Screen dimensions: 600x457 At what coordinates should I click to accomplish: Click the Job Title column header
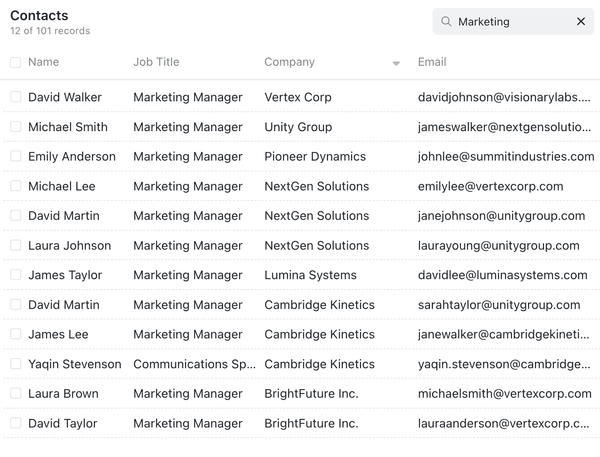[x=156, y=62]
